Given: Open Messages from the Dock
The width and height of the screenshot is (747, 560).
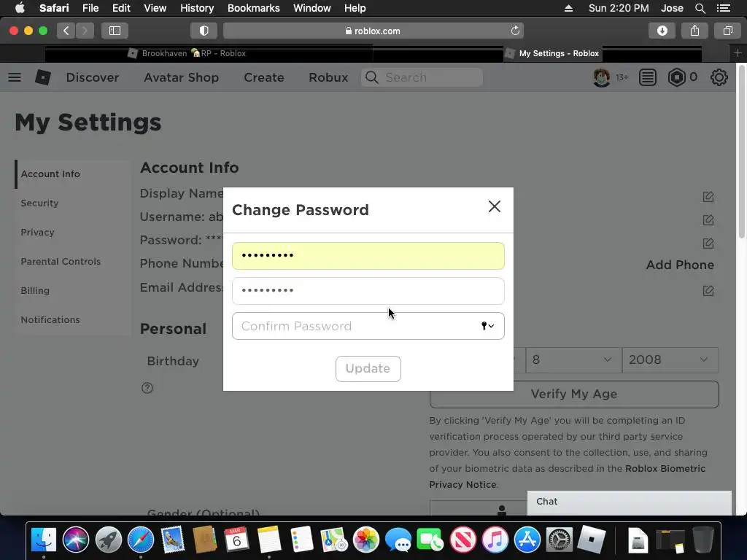Looking at the screenshot, I should point(398,540).
